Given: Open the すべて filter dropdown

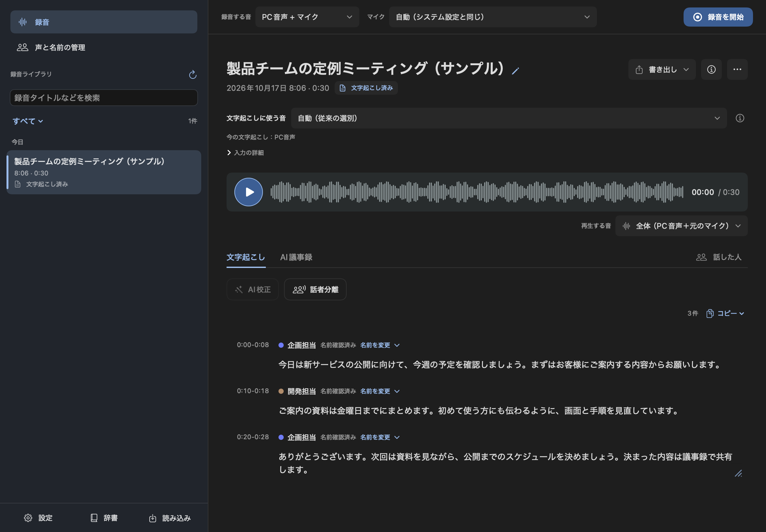Looking at the screenshot, I should tap(28, 121).
